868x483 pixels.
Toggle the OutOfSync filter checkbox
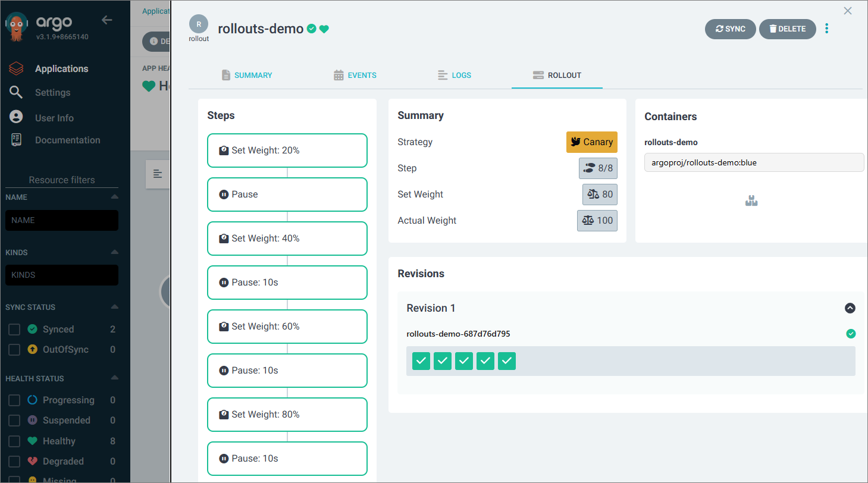(x=14, y=350)
